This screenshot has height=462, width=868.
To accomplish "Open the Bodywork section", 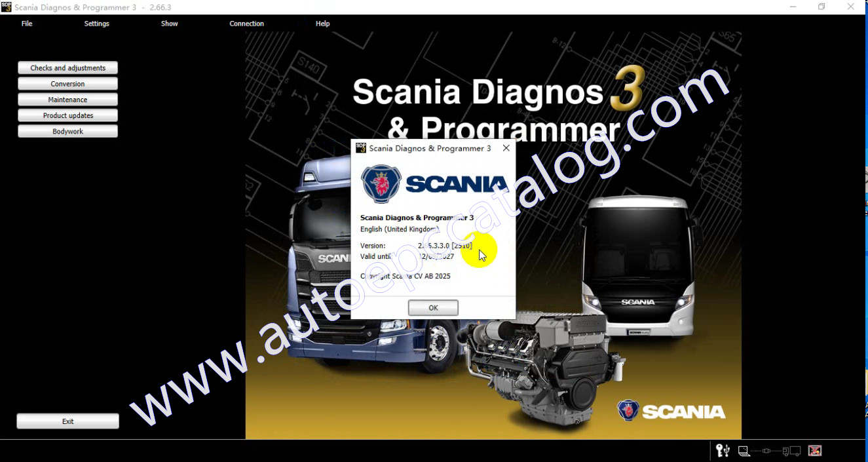I will point(68,131).
